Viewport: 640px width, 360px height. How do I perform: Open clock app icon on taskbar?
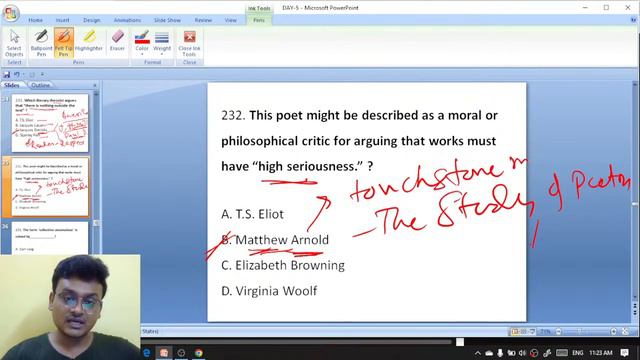(181, 353)
